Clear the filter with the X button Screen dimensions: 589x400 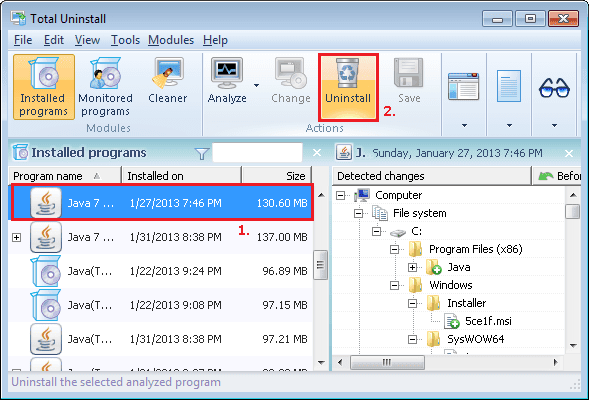point(317,152)
